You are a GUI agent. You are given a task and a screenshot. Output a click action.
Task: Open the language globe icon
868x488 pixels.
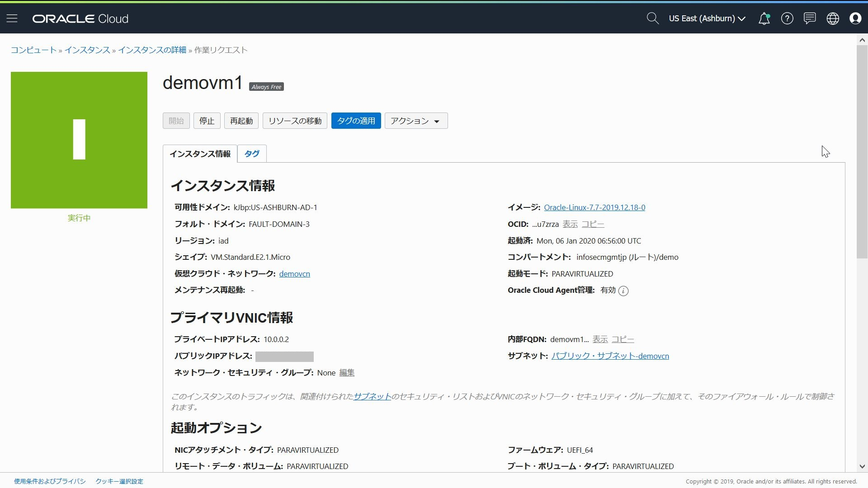point(833,19)
